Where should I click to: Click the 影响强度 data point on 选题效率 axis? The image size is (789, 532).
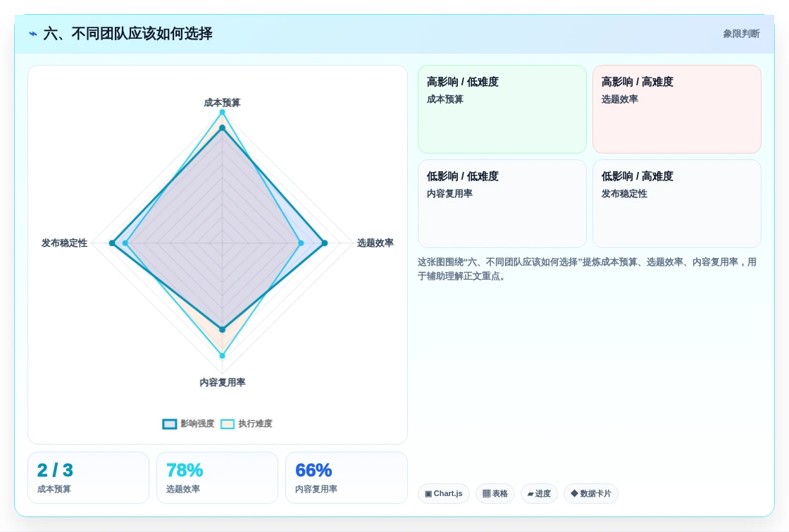pos(325,243)
